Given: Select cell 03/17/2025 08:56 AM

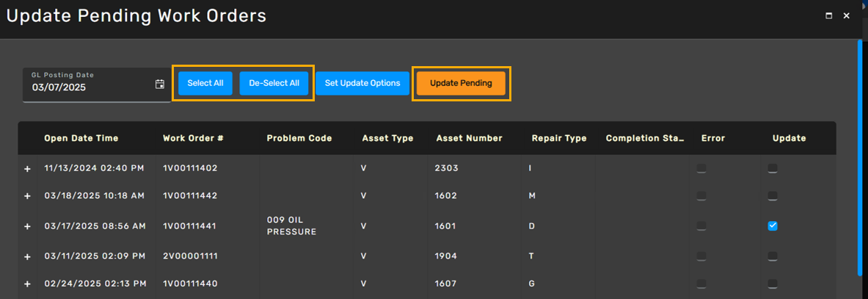Looking at the screenshot, I should click(x=95, y=226).
